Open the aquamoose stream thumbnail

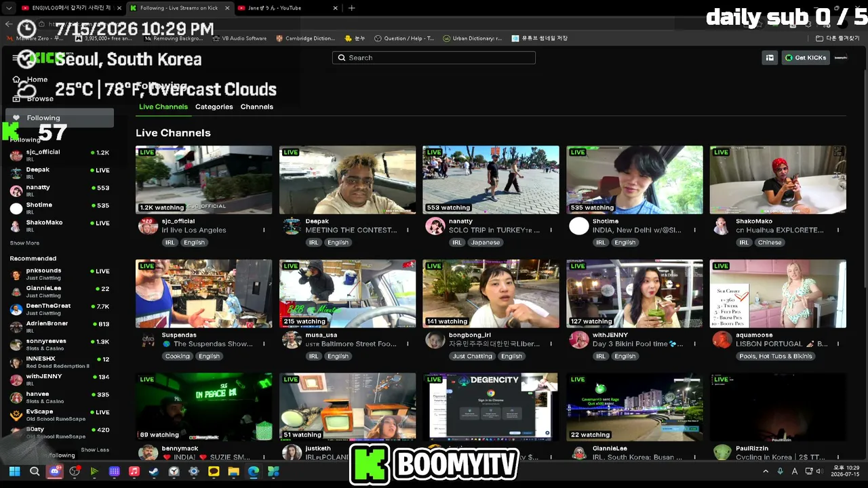778,293
